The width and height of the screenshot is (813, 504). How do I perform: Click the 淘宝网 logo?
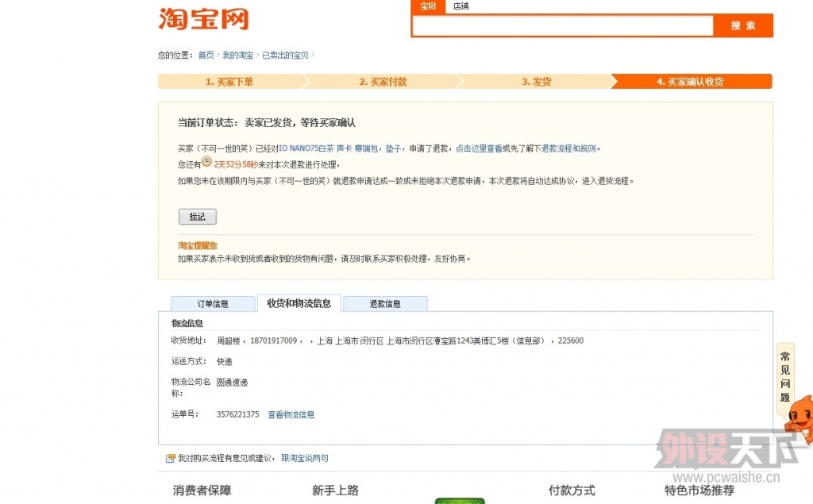[x=204, y=19]
